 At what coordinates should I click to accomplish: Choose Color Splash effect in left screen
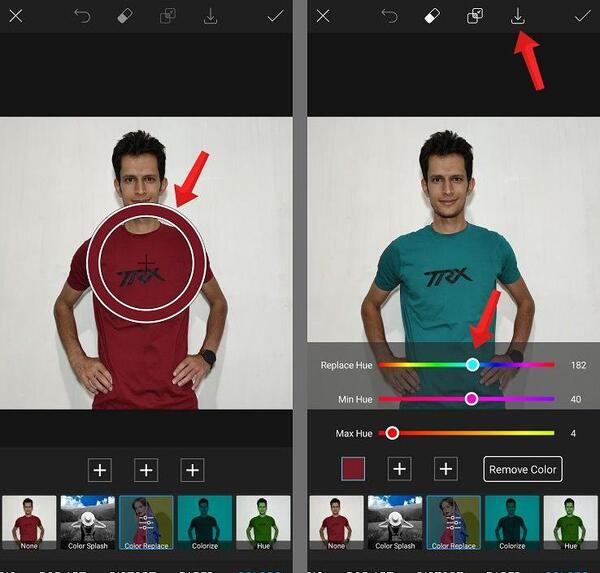88,522
